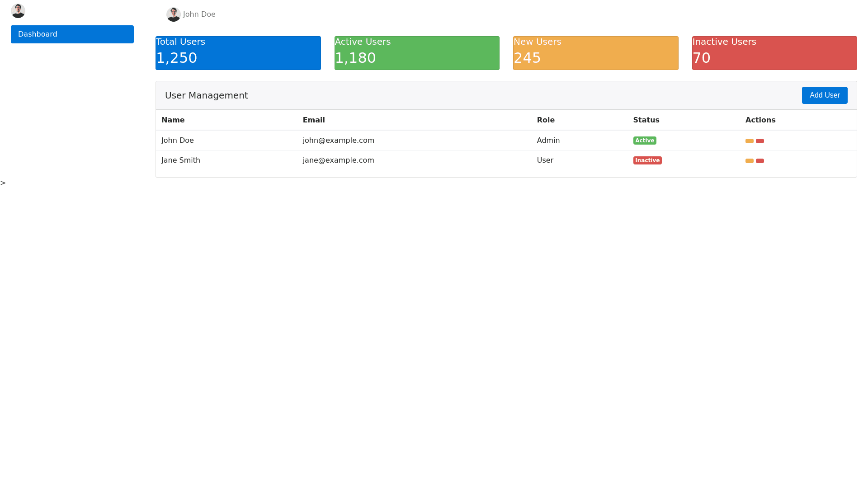Screen dimensions: 868x488
Task: Click the jane@example.com email cell
Action: 338,160
